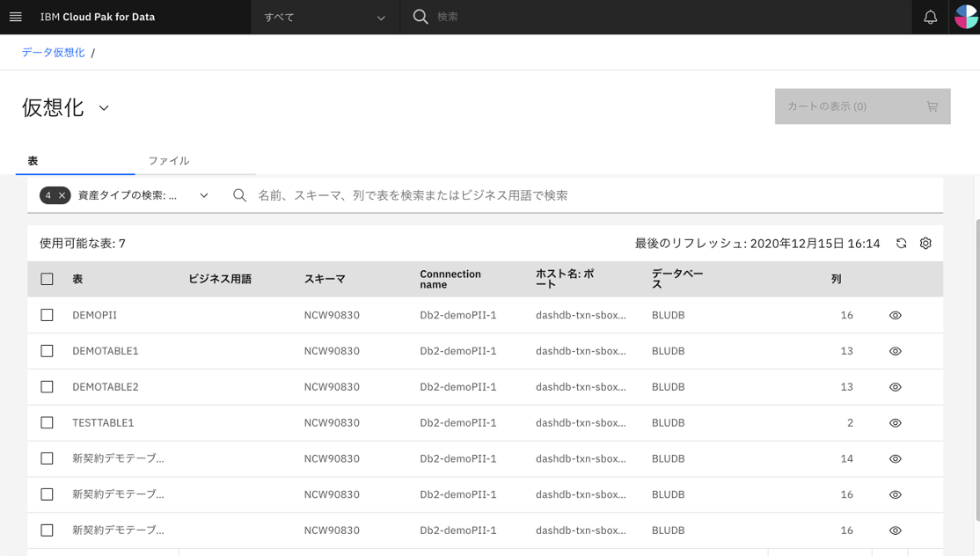Check the DEMOPII table row checkbox

click(x=47, y=314)
